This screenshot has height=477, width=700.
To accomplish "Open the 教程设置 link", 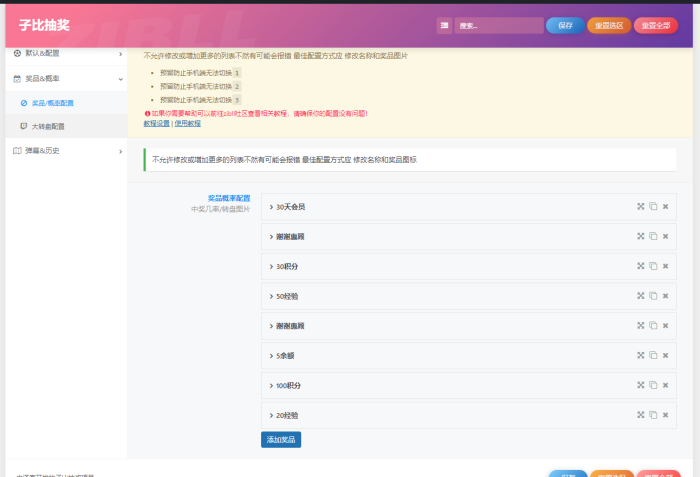I will (x=156, y=123).
